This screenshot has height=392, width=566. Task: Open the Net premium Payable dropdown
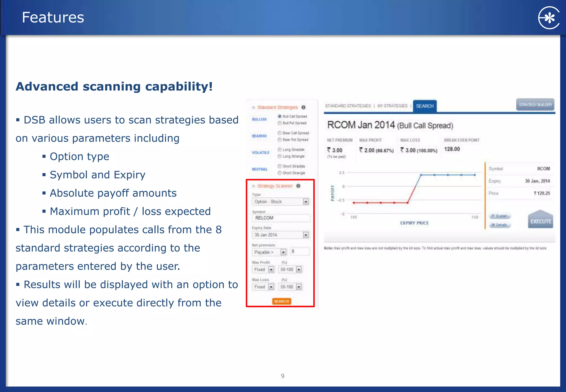[x=283, y=252]
